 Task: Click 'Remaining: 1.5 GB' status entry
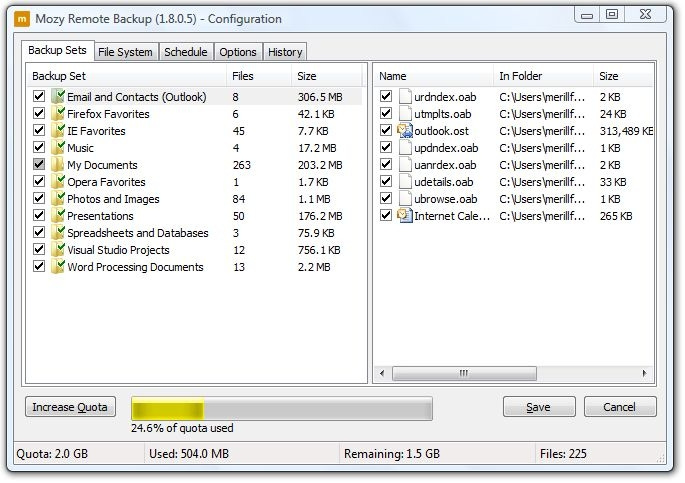(392, 454)
